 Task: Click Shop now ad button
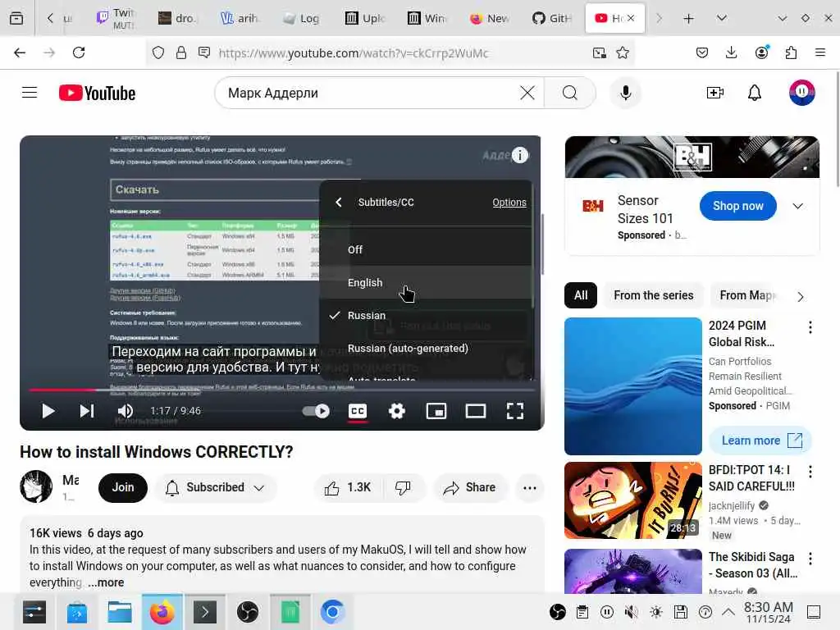[x=737, y=206]
